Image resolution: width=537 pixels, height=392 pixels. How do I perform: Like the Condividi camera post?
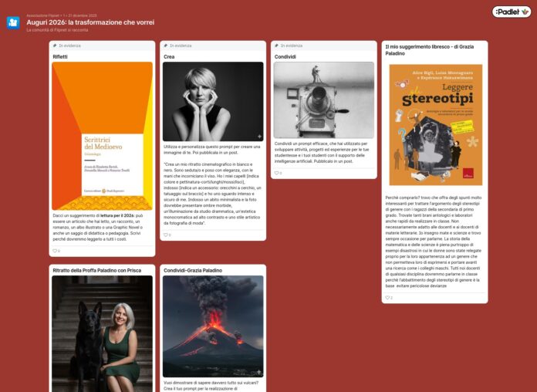pyautogui.click(x=277, y=173)
